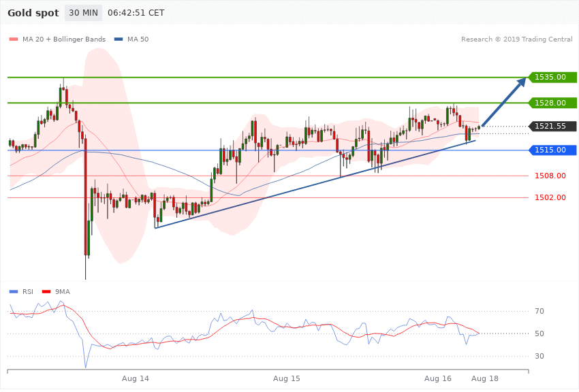Click the Aug 18 date axis label

coord(485,378)
